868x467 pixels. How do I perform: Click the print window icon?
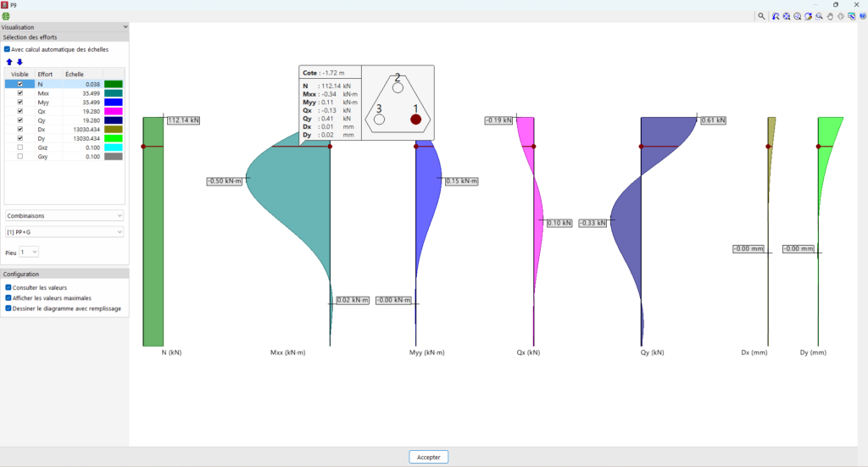(x=851, y=17)
